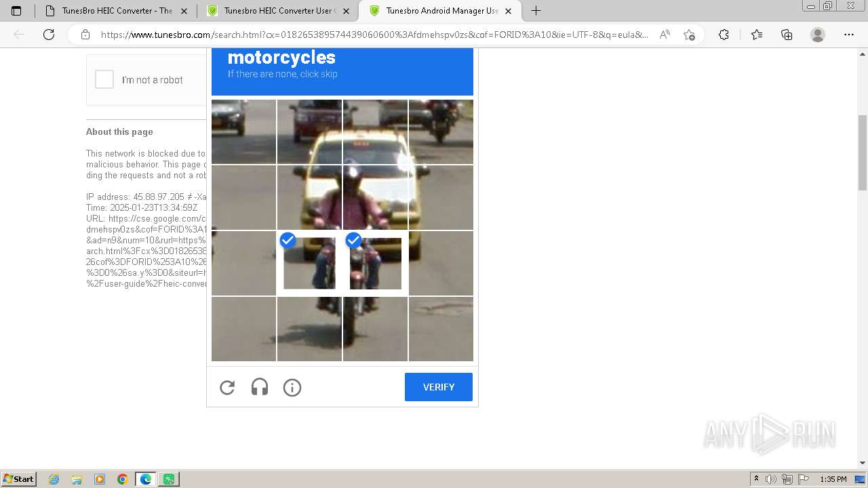This screenshot has height=488, width=868.
Task: Select the tile showing the rider's helmet
Action: point(375,197)
